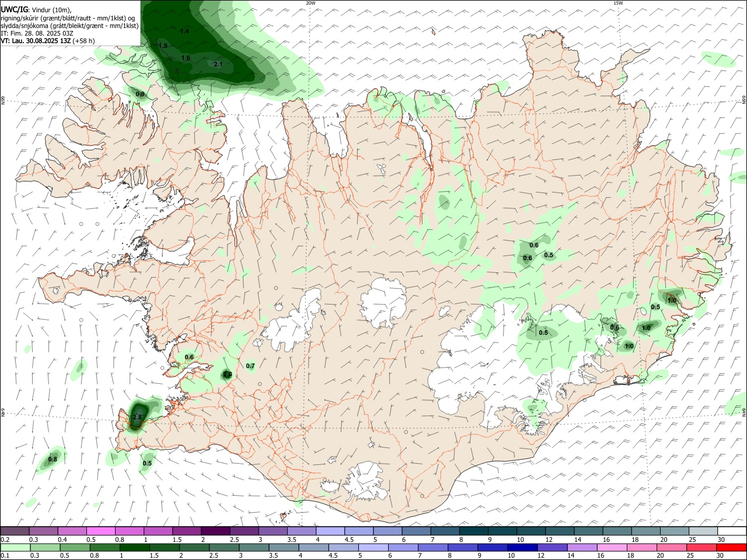Click the navy blue swatch labeled 10
The width and height of the screenshot is (747, 560).
pyautogui.click(x=522, y=547)
